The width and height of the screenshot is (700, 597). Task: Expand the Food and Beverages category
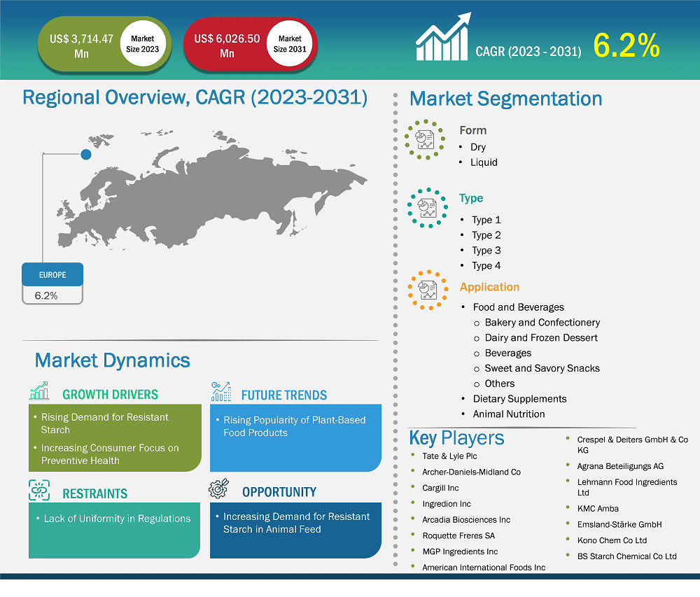519,307
